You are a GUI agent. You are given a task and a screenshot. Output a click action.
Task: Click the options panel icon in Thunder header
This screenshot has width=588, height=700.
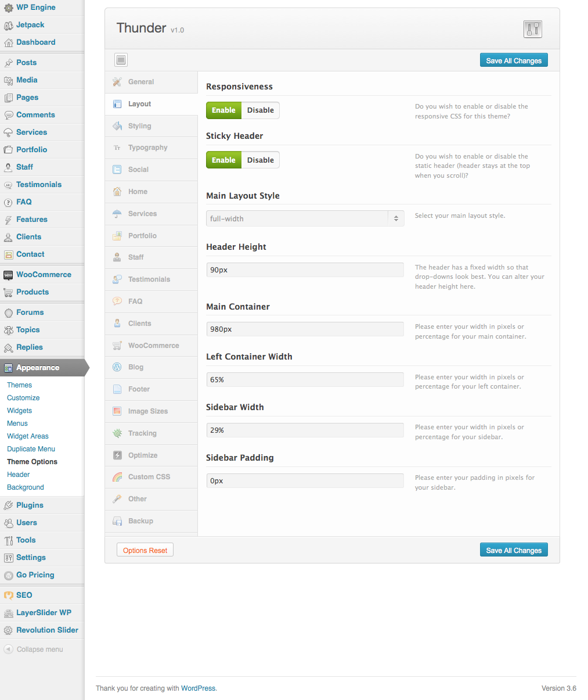[x=532, y=29]
